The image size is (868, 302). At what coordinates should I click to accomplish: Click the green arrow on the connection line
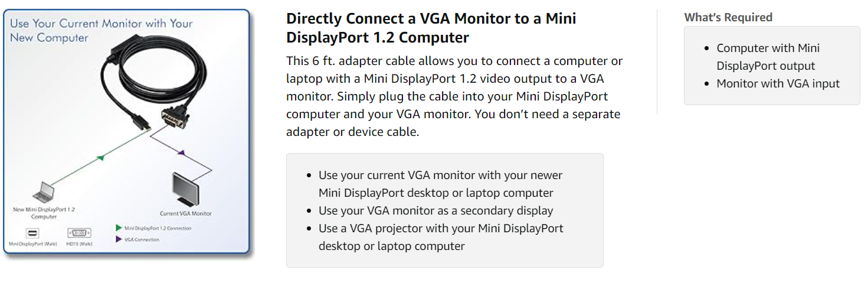(x=101, y=157)
